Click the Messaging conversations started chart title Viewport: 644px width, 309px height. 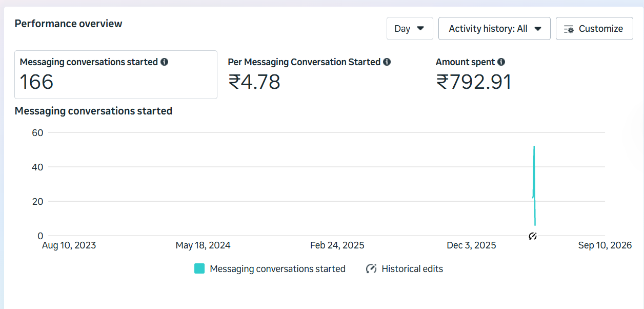coord(93,111)
